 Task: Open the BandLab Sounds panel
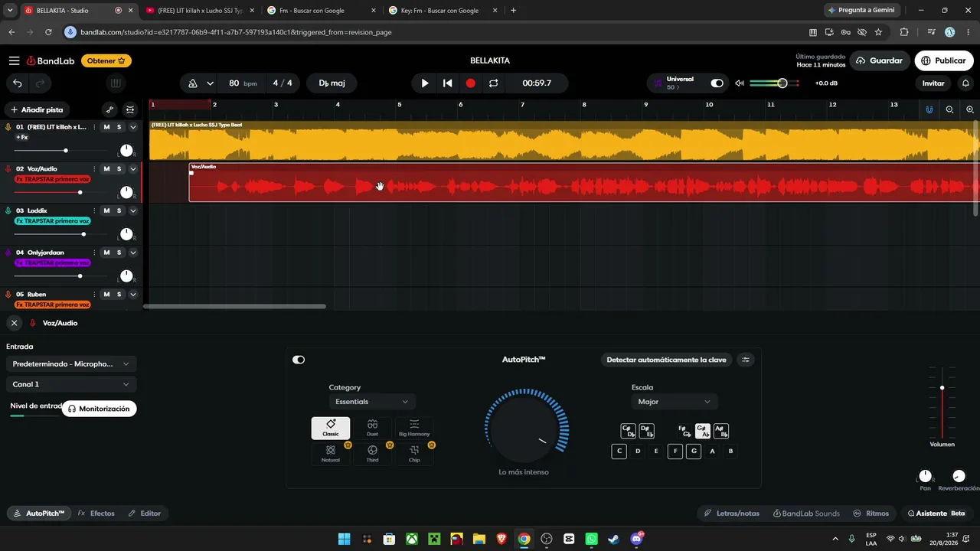coord(806,514)
